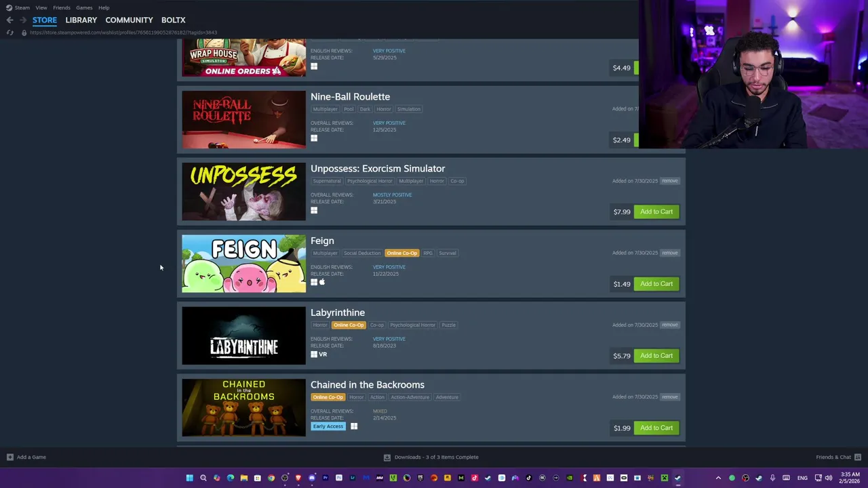Viewport: 868px width, 488px height.
Task: Click the Mostly Positive review text
Action: (392, 195)
